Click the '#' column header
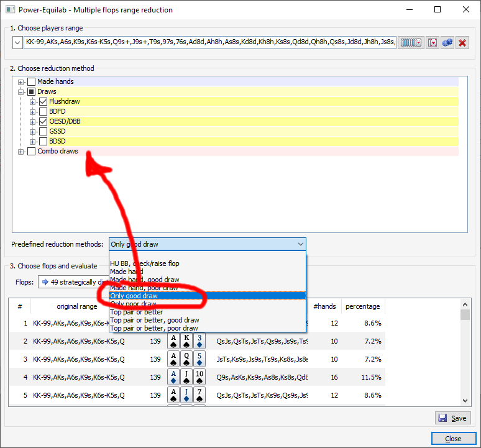Screen dimensions: 481x448 (x=20, y=306)
